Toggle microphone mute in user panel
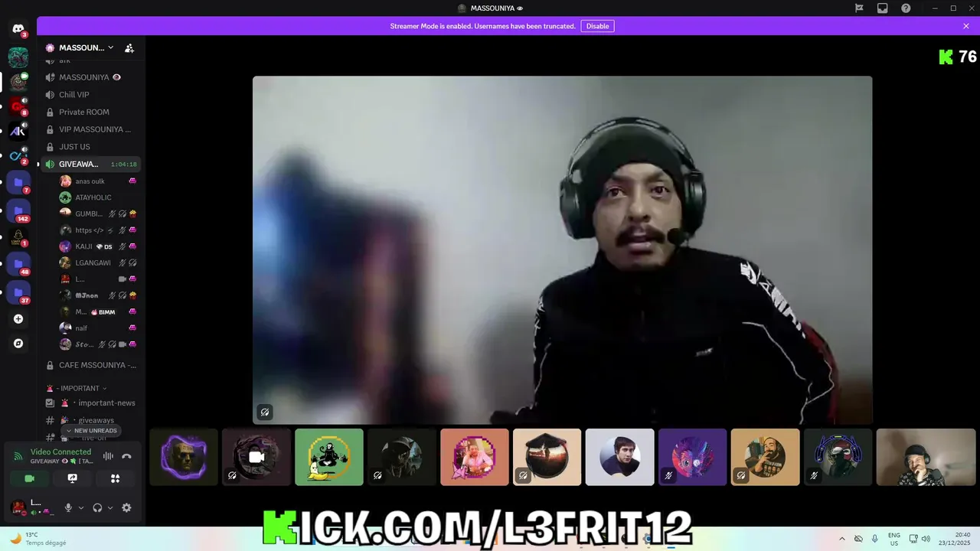The height and width of the screenshot is (551, 980). click(68, 507)
